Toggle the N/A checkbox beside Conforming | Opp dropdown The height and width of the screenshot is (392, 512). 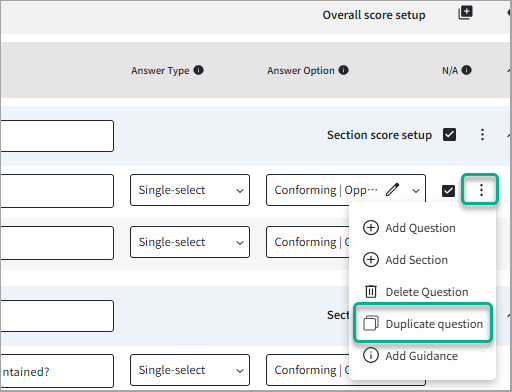click(448, 191)
